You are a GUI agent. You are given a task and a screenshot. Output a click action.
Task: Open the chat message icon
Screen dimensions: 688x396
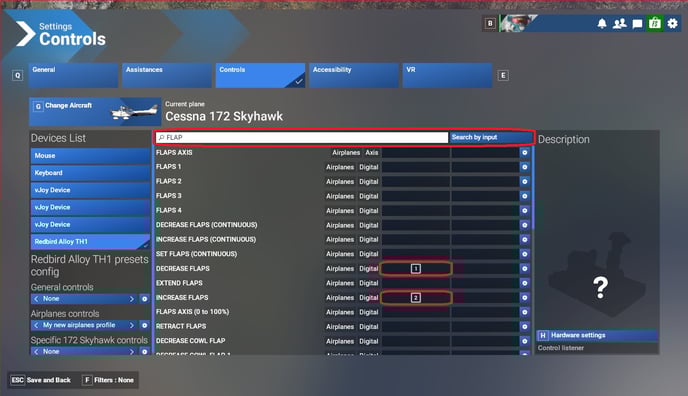[x=637, y=24]
